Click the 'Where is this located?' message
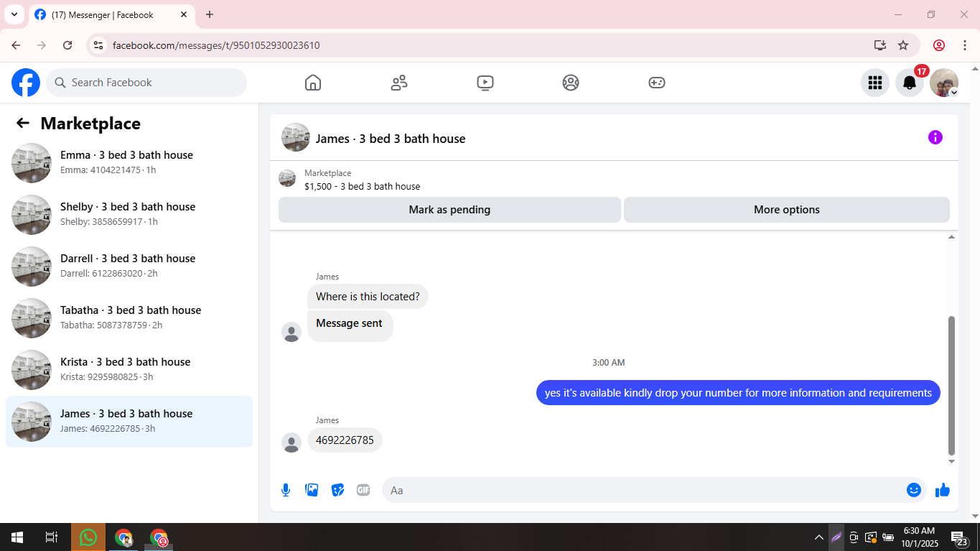Screen dimensions: 980x551 (368, 297)
